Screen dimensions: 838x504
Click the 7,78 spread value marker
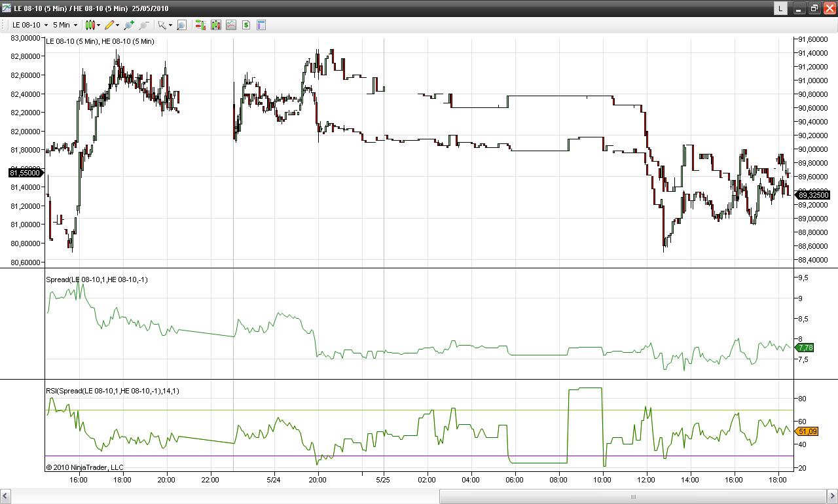point(805,348)
